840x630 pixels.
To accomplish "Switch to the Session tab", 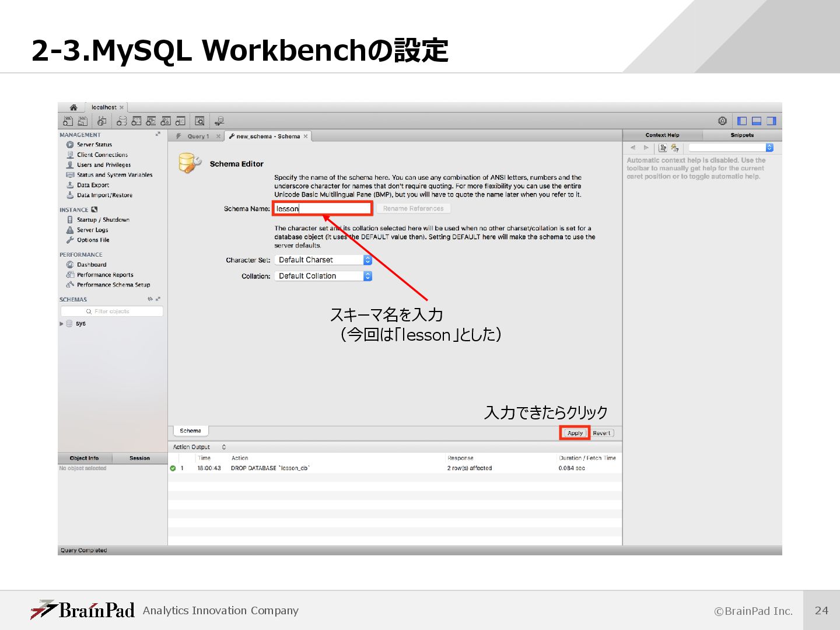I will click(139, 459).
